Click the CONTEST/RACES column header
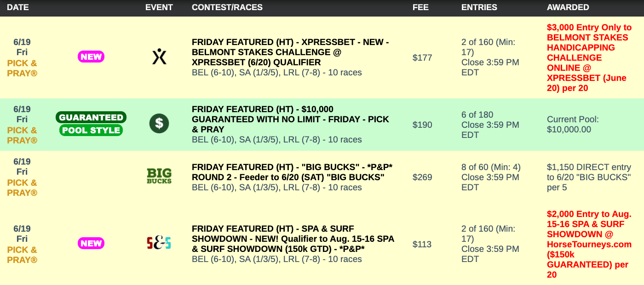The width and height of the screenshot is (644, 285). click(x=227, y=7)
